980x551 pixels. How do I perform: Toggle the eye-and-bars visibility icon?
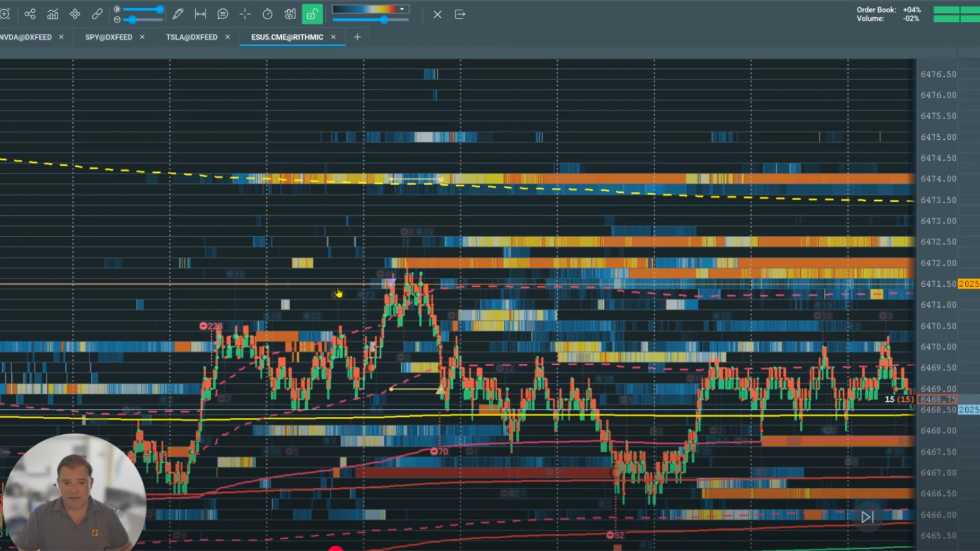(290, 14)
